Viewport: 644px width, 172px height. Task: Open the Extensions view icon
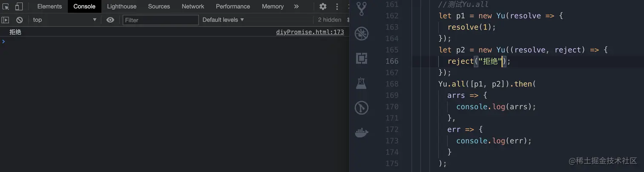[362, 58]
